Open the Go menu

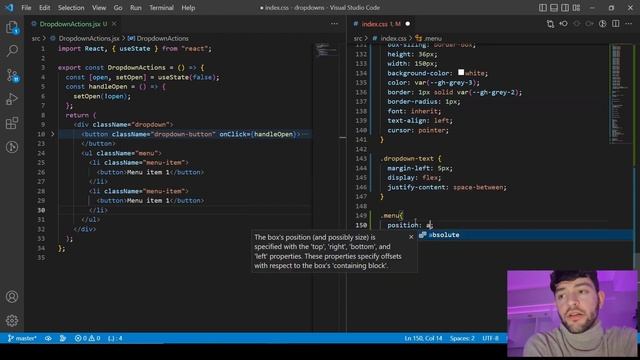pos(118,8)
